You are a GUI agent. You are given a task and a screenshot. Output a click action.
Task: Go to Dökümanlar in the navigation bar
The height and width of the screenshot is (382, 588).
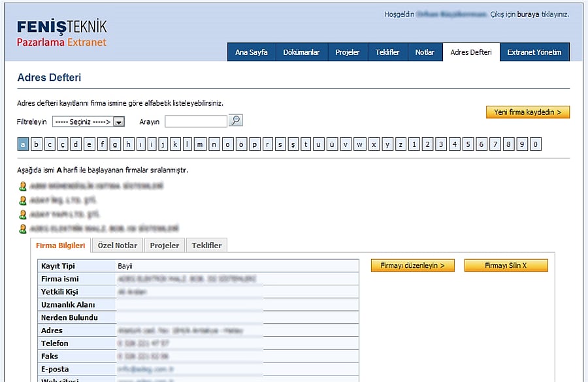click(301, 52)
